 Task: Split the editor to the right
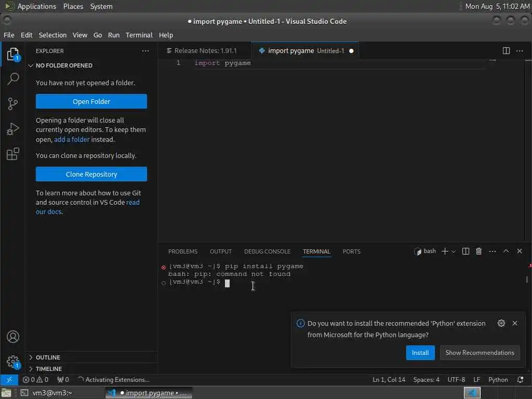506,51
